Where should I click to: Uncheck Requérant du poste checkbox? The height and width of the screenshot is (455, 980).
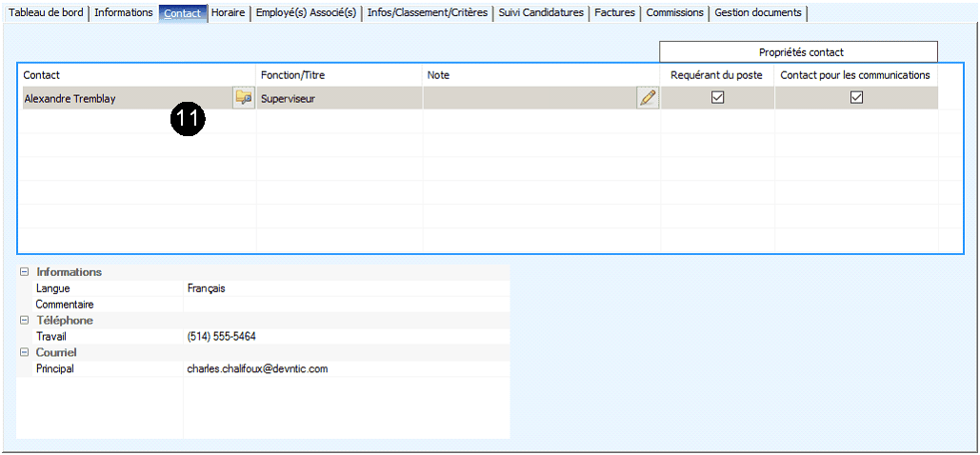pyautogui.click(x=718, y=97)
